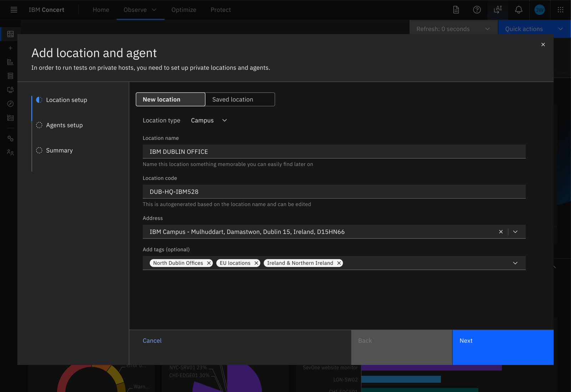The image size is (571, 392).
Task: Open the Quick actions dropdown
Action: (534, 29)
